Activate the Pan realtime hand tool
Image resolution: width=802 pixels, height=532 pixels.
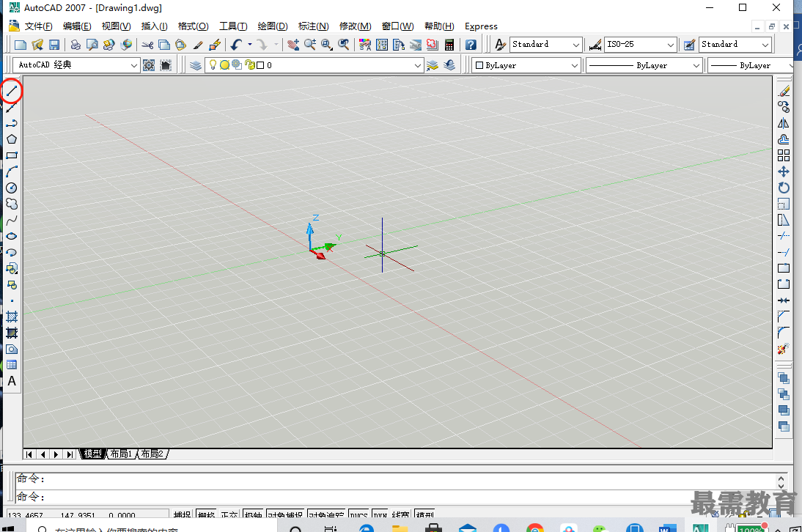pos(293,45)
